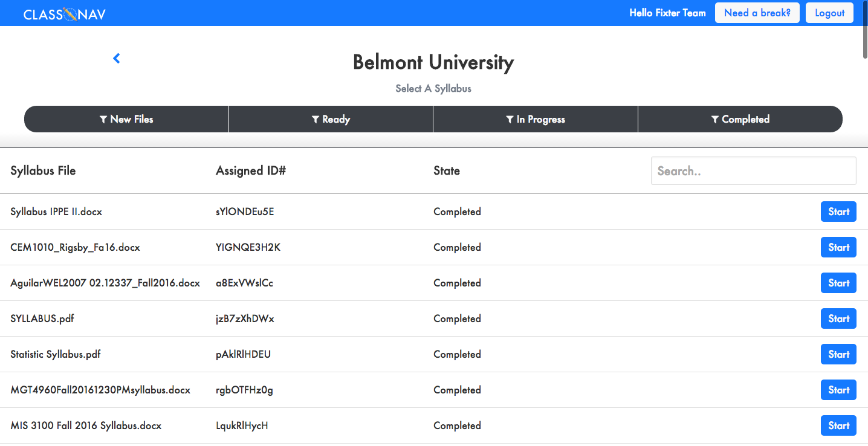The image size is (868, 446).
Task: Go back using the blue chevron arrow
Action: [x=117, y=59]
